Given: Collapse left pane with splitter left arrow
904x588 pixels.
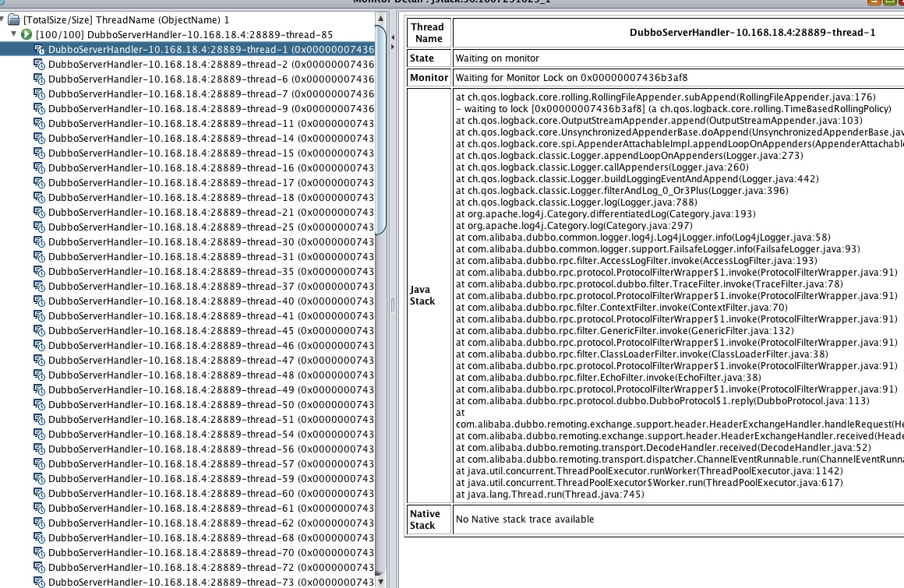Looking at the screenshot, I should (393, 37).
